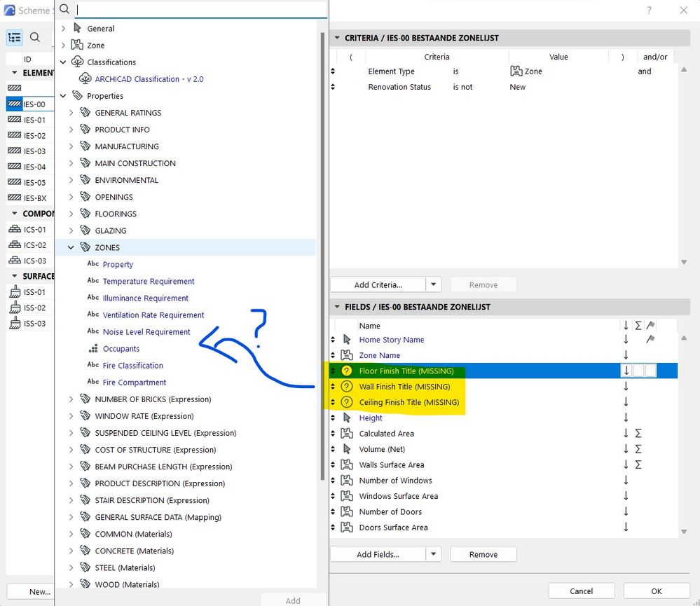Collapse the ELEMENT schemes group
The width and height of the screenshot is (700, 606).
click(14, 72)
